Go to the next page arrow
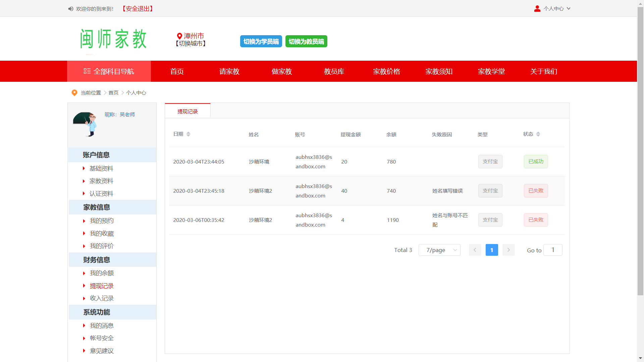The height and width of the screenshot is (362, 644). (508, 250)
